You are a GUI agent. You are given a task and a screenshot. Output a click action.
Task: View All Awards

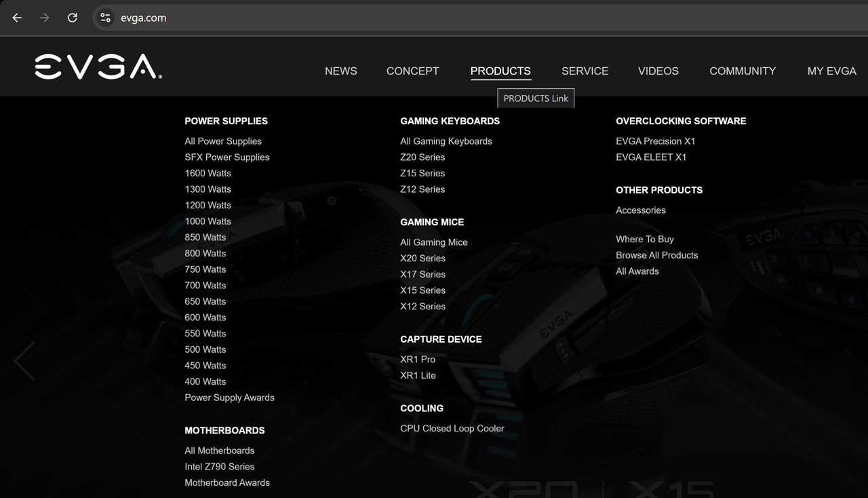(x=637, y=271)
